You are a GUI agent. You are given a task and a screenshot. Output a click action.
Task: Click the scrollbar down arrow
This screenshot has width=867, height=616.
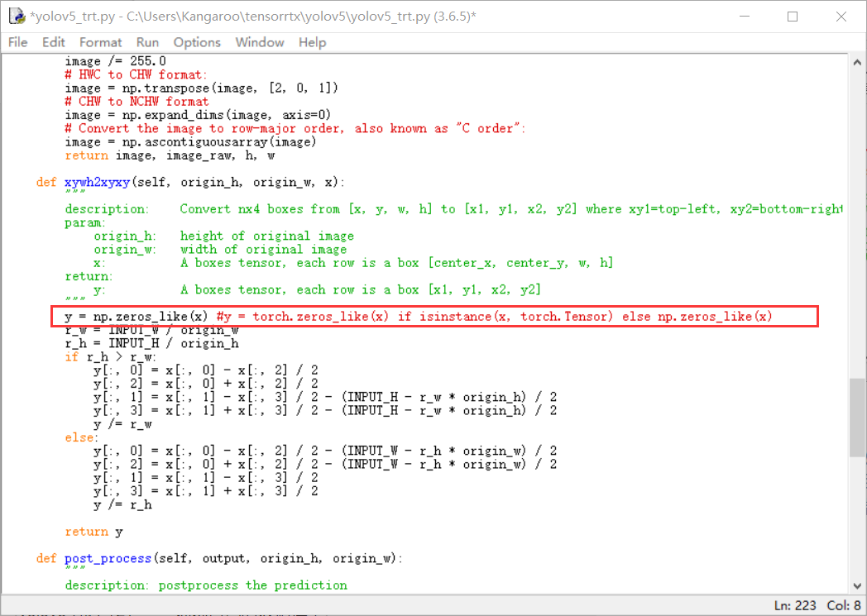(857, 586)
